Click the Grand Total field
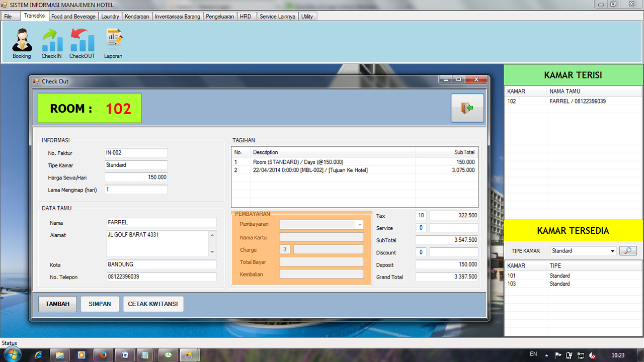This screenshot has height=362, width=644. [x=447, y=277]
